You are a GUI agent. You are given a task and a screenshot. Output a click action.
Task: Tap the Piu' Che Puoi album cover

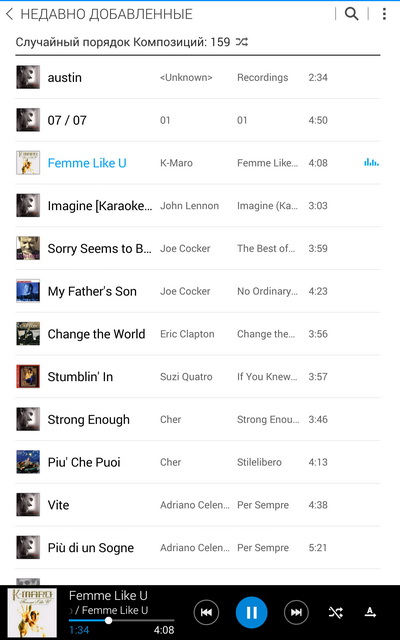point(28,462)
